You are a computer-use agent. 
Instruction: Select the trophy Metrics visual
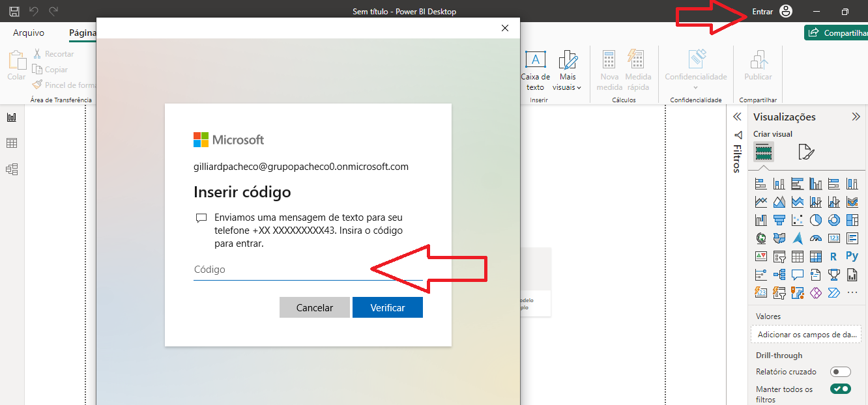tap(833, 275)
